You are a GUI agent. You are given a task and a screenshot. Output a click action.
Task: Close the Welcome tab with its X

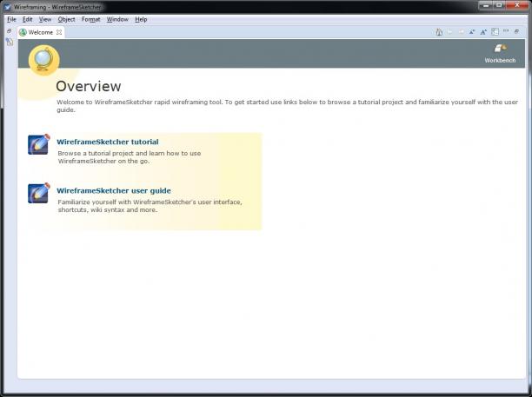tap(59, 32)
